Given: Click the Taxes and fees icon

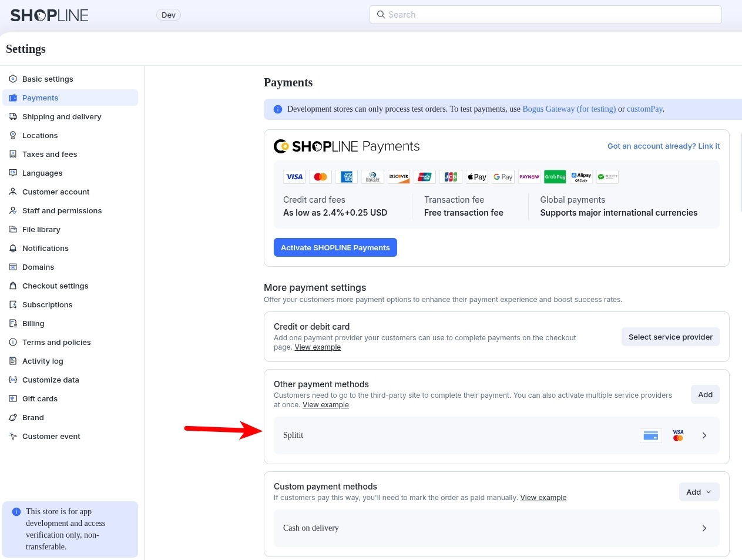Looking at the screenshot, I should coord(13,154).
